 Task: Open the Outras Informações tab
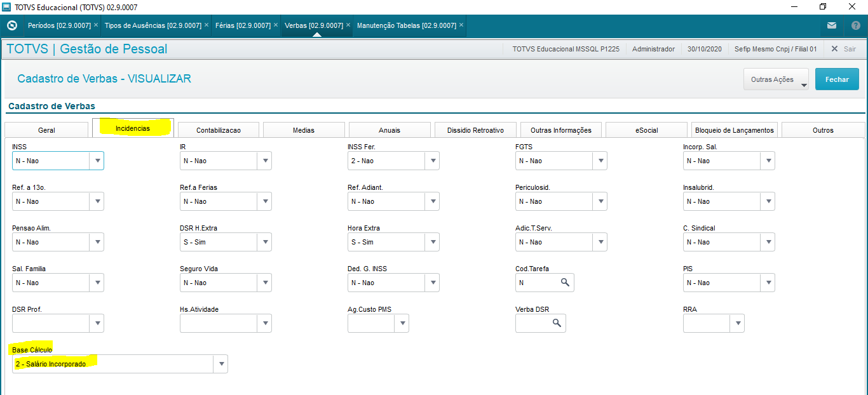tap(561, 130)
